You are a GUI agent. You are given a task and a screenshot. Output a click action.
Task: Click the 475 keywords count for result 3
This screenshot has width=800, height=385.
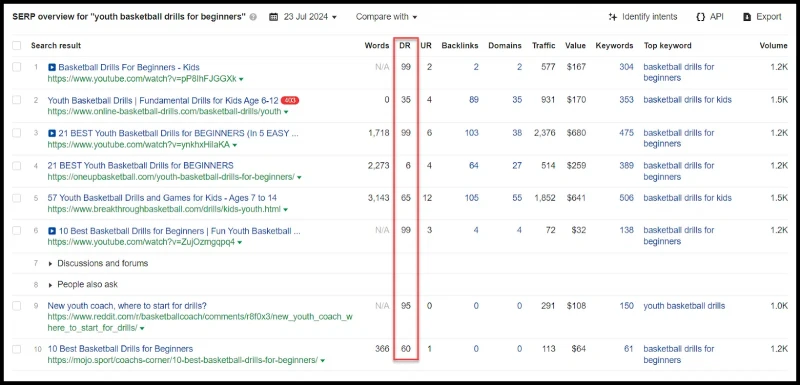(626, 133)
